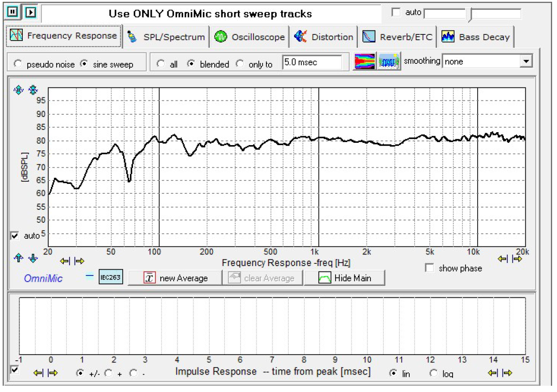The width and height of the screenshot is (557, 392).
Task: Select the +/- polarity radio button
Action: click(x=80, y=373)
